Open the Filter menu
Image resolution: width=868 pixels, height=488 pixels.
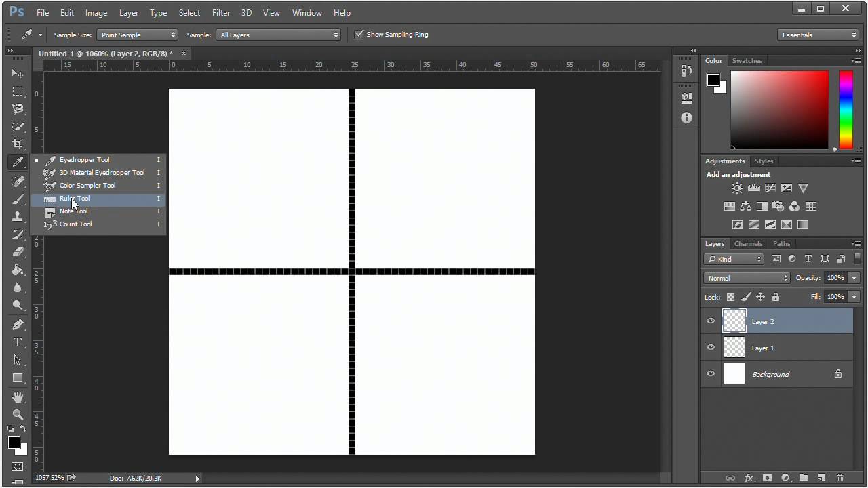coord(220,12)
